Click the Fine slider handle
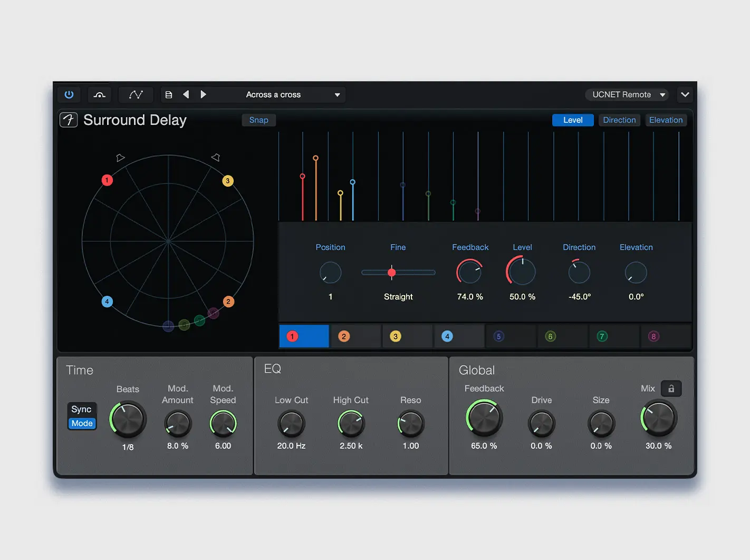 392,273
